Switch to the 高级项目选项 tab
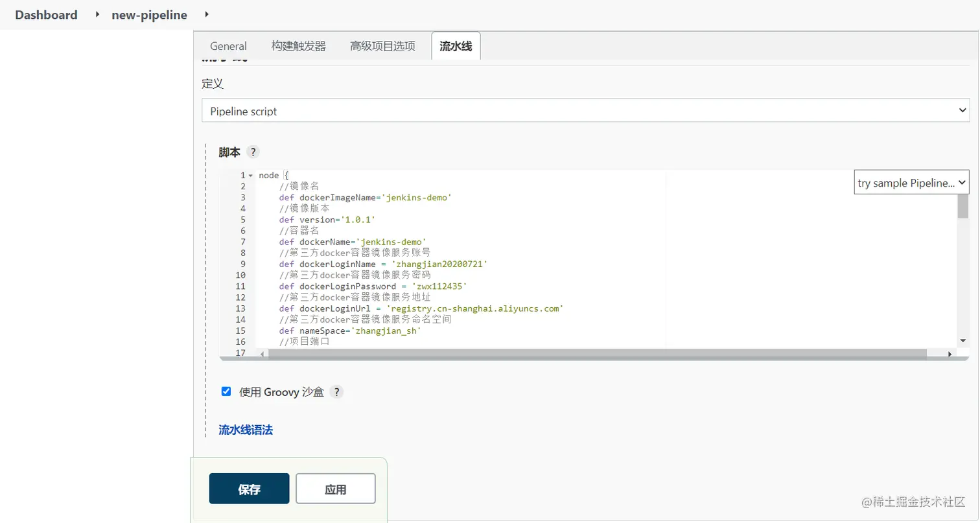The width and height of the screenshot is (980, 523). click(x=382, y=46)
